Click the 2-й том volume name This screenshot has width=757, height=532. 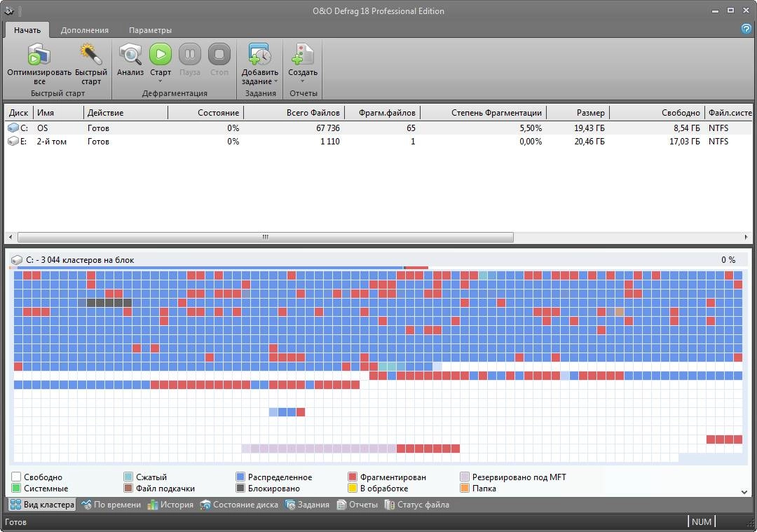pyautogui.click(x=52, y=142)
